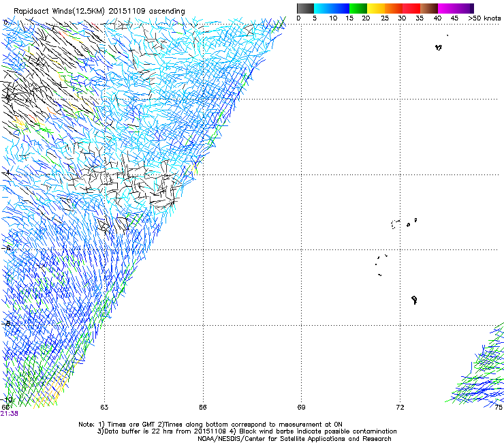The image size is (504, 443).
Task: Pick the gray 0-5 knots legend segment
Action: point(305,8)
